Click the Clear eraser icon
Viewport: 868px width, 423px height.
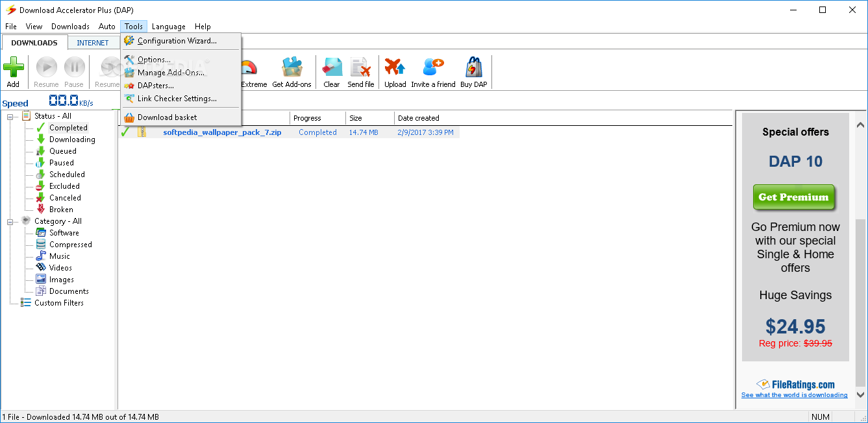coord(332,67)
